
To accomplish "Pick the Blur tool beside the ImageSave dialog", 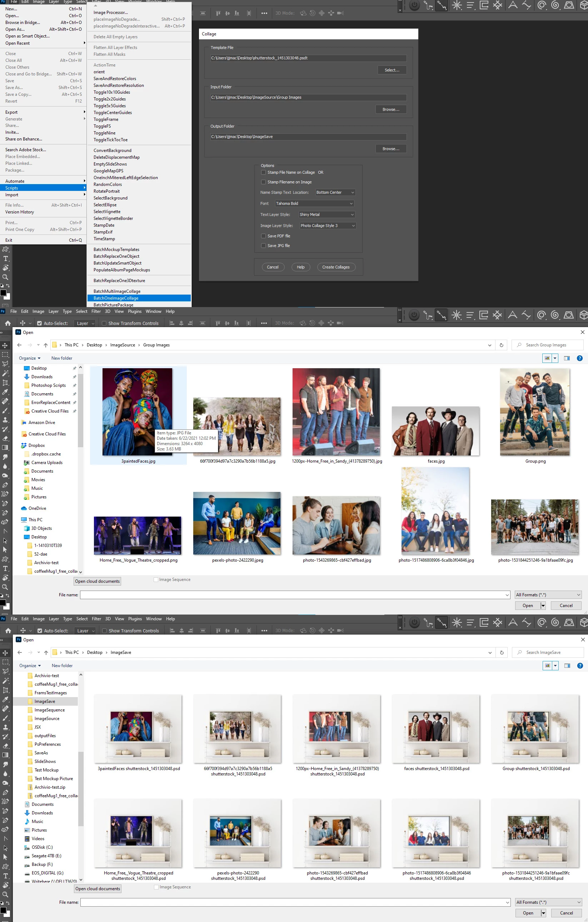I will click(5, 773).
